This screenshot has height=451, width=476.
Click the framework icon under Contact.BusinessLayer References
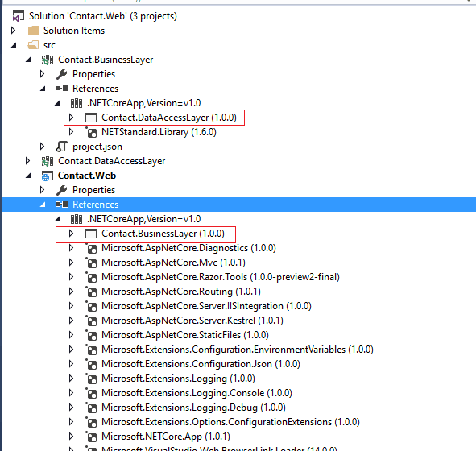coord(77,103)
